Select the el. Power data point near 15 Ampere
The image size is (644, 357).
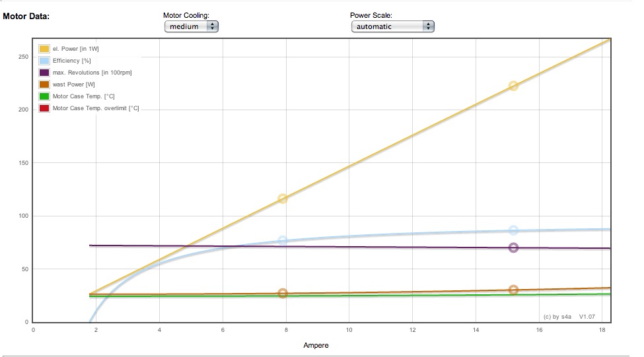(x=513, y=86)
